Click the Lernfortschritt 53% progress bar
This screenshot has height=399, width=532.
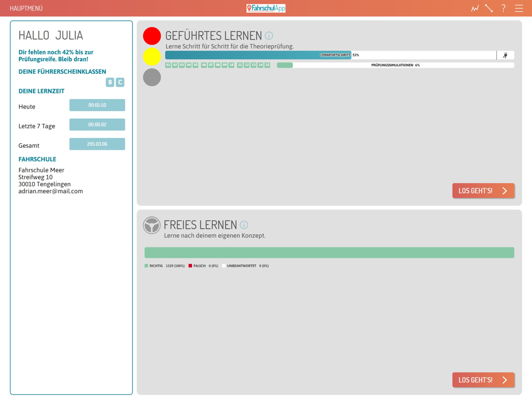pyautogui.click(x=339, y=55)
